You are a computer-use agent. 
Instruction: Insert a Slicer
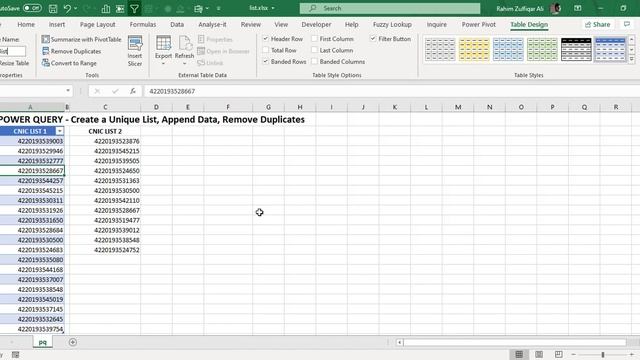[135, 51]
